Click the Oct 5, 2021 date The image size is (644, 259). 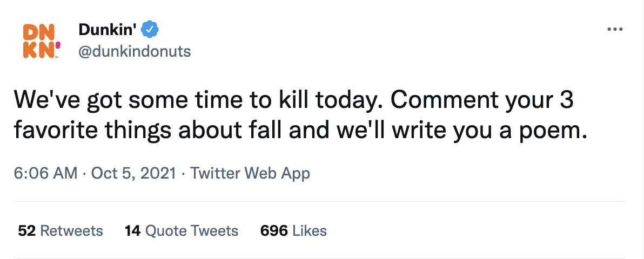tap(133, 173)
